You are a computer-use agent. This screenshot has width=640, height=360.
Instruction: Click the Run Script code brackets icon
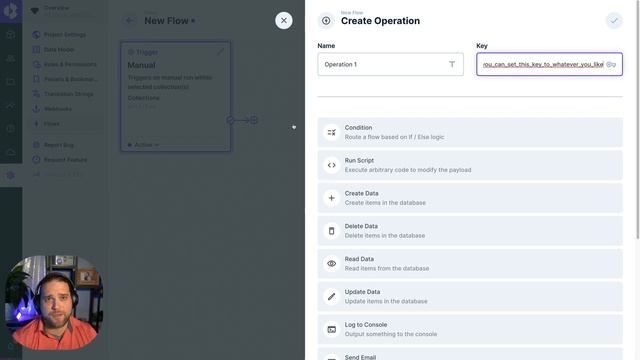pyautogui.click(x=331, y=165)
